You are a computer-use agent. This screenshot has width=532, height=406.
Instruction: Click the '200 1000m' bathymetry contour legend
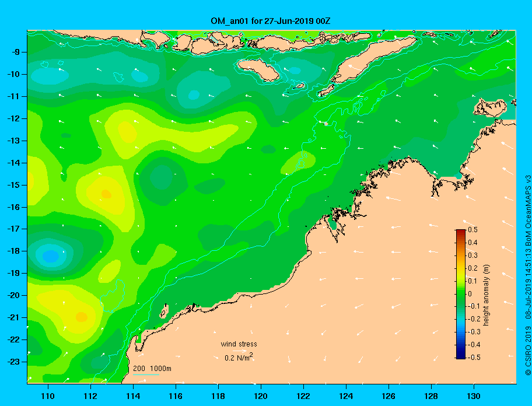click(152, 369)
